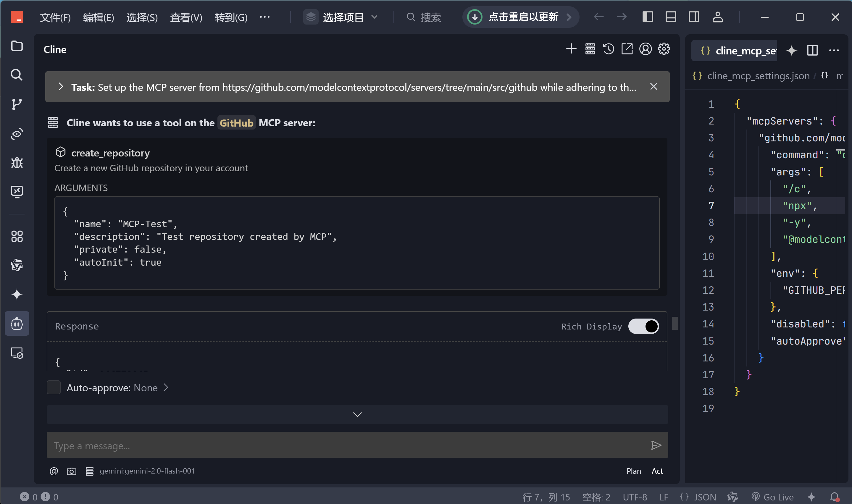Open Cline in editor popout
This screenshot has height=504, width=852.
627,49
